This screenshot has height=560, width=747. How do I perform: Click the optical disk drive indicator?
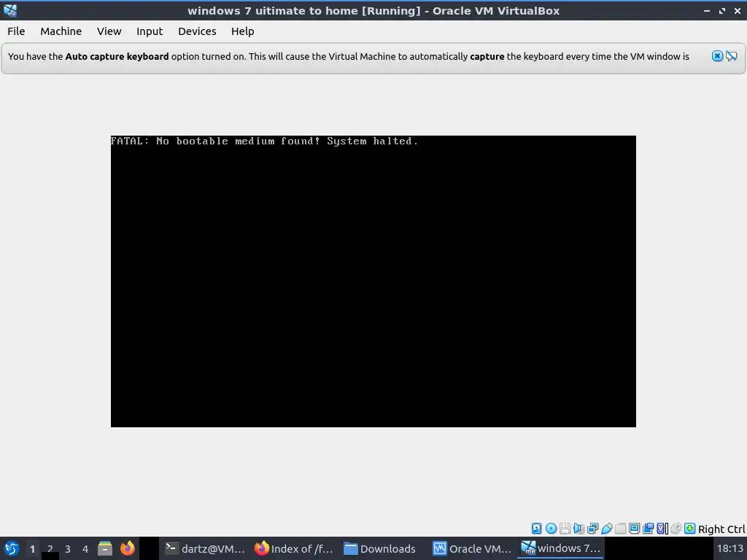(551, 528)
